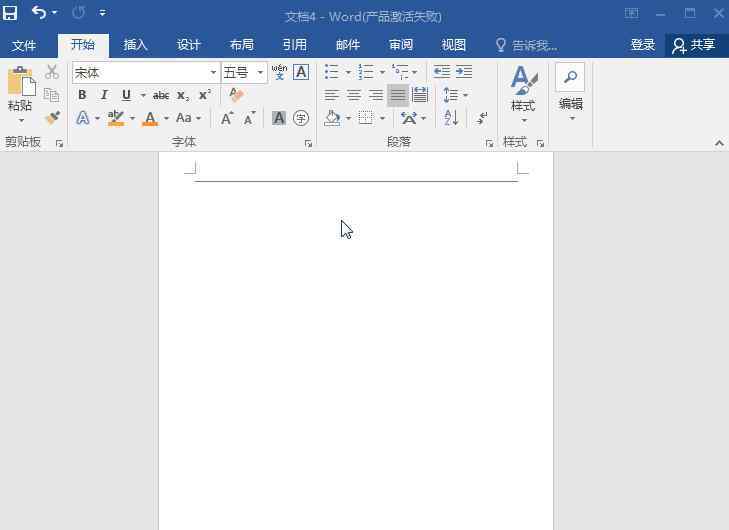Increase font size with larger A
The image size is (729, 530).
click(227, 118)
